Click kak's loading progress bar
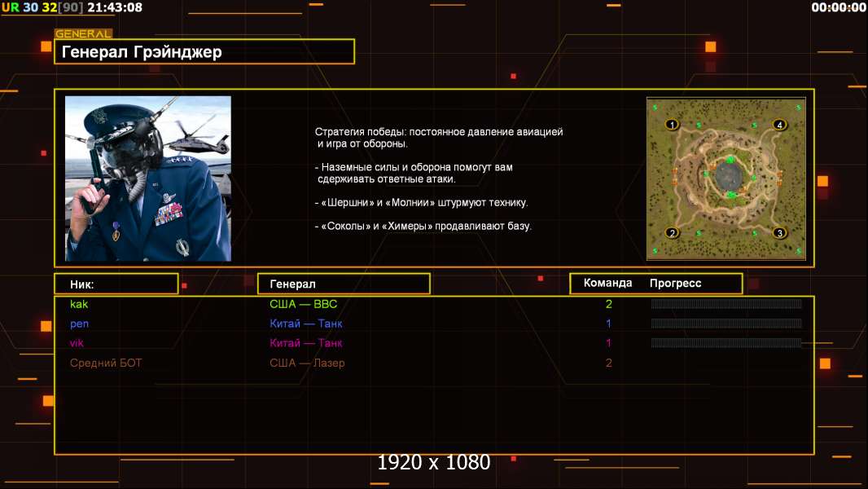This screenshot has width=868, height=489. click(x=726, y=303)
